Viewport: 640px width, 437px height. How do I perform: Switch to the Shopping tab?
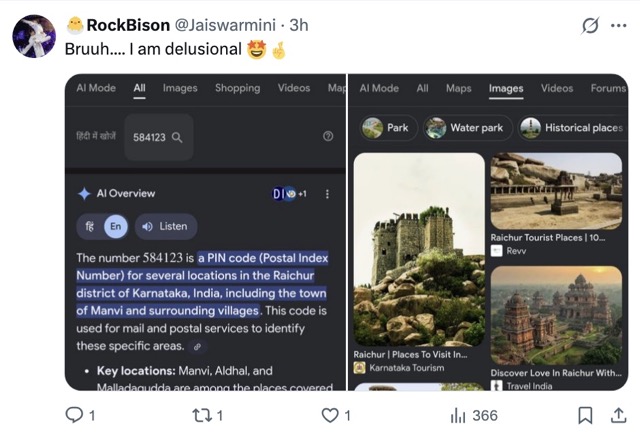tap(237, 88)
